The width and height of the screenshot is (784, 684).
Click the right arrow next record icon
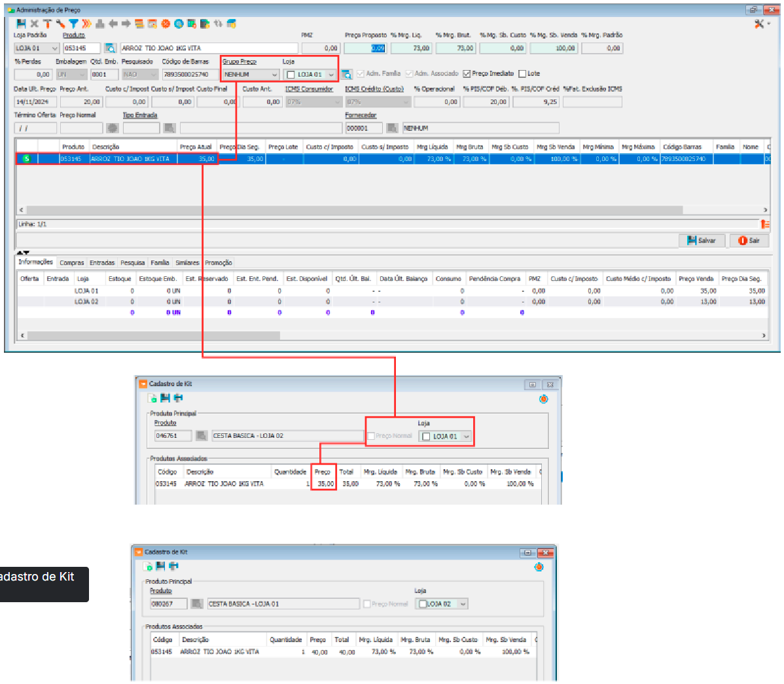(x=126, y=24)
